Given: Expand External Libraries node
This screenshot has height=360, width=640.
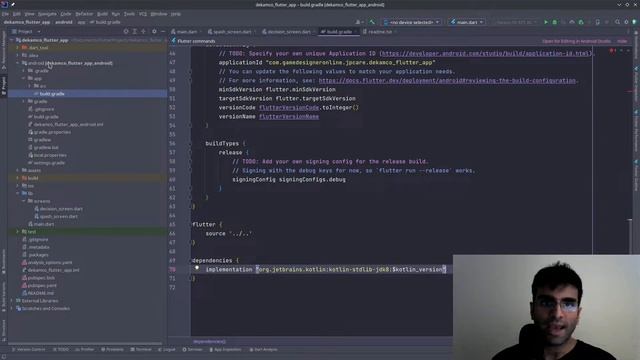Looking at the screenshot, I should point(11,301).
